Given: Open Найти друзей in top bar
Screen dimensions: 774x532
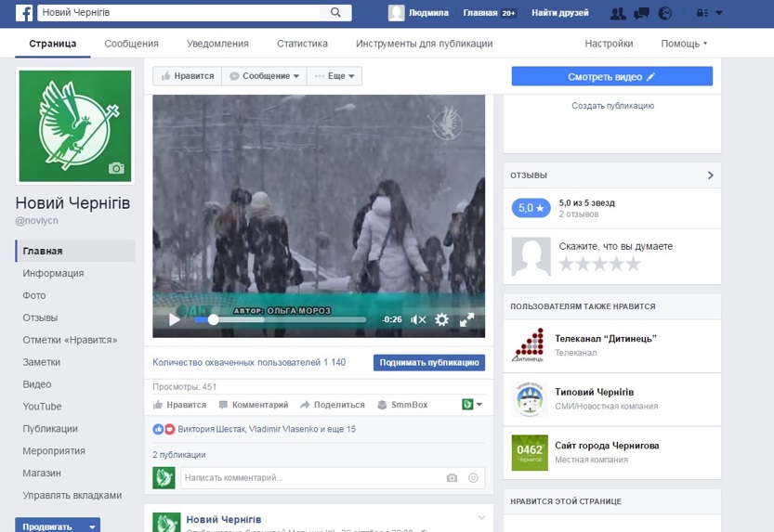Looking at the screenshot, I should 559,13.
